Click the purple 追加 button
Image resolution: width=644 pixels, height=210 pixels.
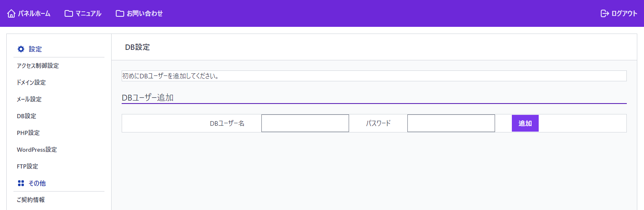point(525,123)
